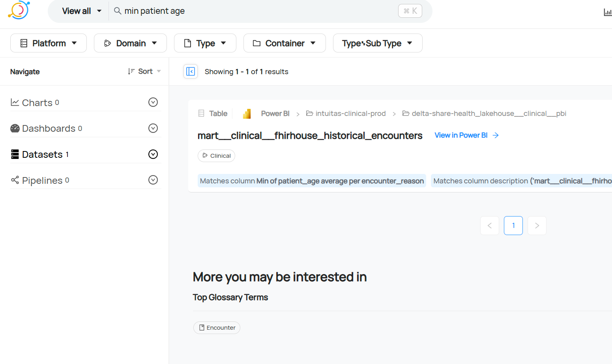This screenshot has height=364, width=612.
Task: Open the mart__clinical__fhirhouse_historical_encounters dataset
Action: click(x=310, y=136)
